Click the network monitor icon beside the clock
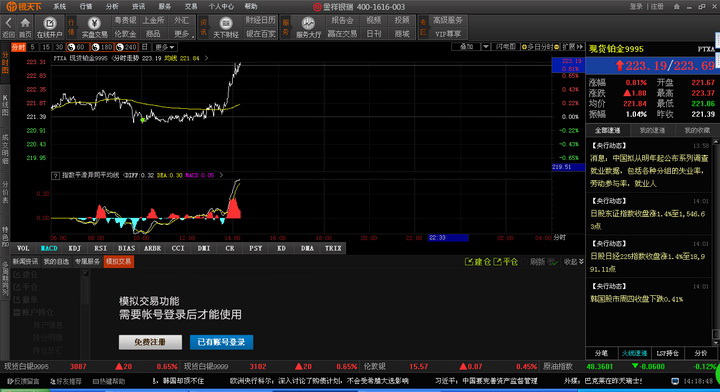This screenshot has height=392, width=720. pos(675,381)
